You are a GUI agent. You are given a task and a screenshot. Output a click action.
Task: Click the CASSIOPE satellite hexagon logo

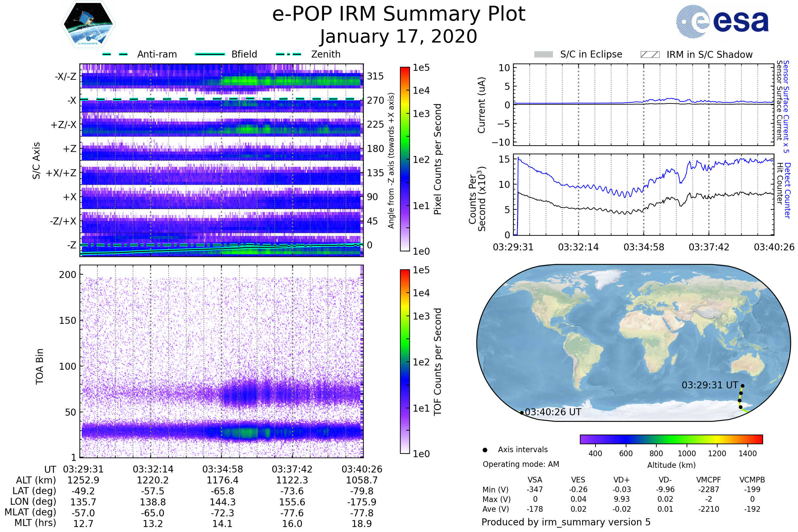point(88,24)
